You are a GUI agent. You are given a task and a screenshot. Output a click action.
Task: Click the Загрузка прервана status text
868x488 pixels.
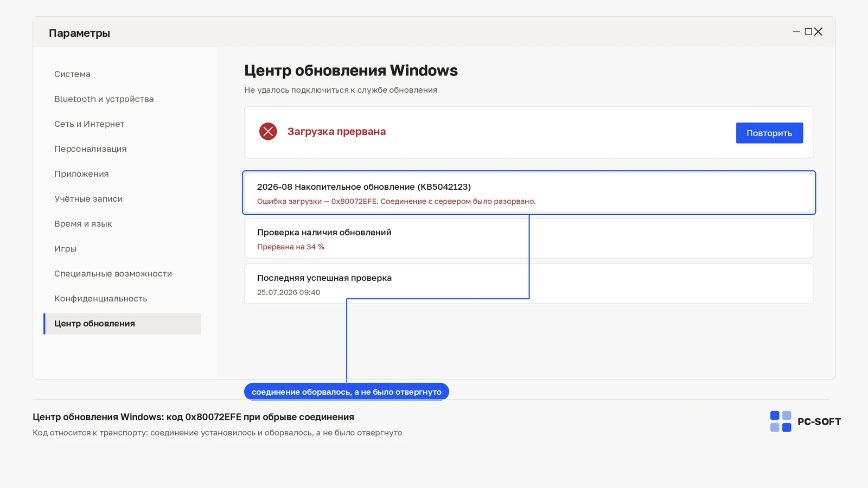tap(336, 132)
